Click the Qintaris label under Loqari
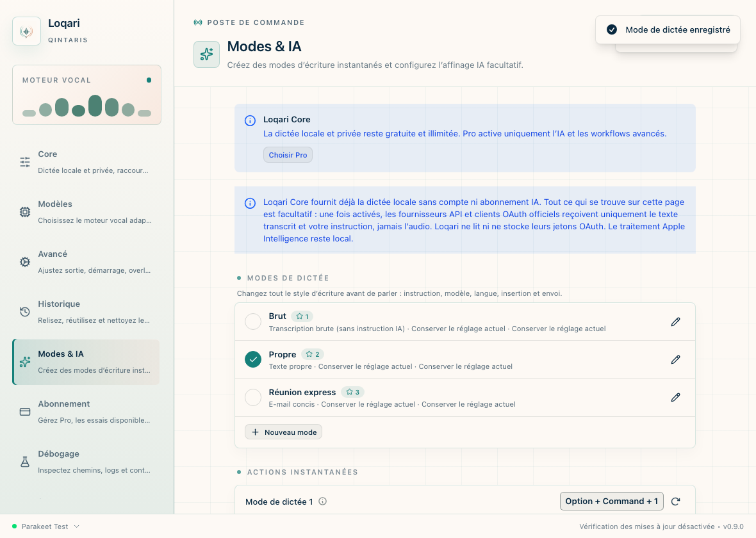Screen dimensions: 756x538 point(68,40)
